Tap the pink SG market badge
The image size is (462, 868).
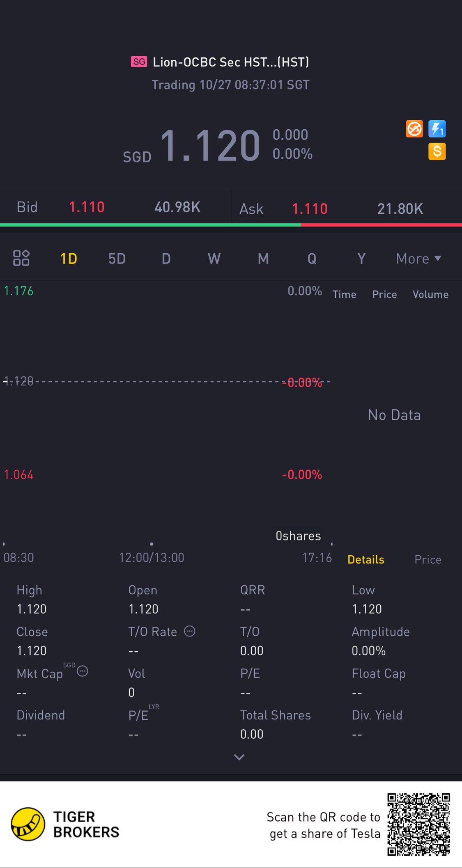pyautogui.click(x=139, y=62)
